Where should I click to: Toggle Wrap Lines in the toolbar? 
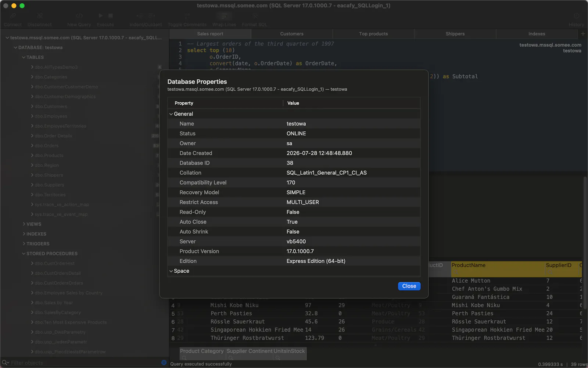coord(224,16)
